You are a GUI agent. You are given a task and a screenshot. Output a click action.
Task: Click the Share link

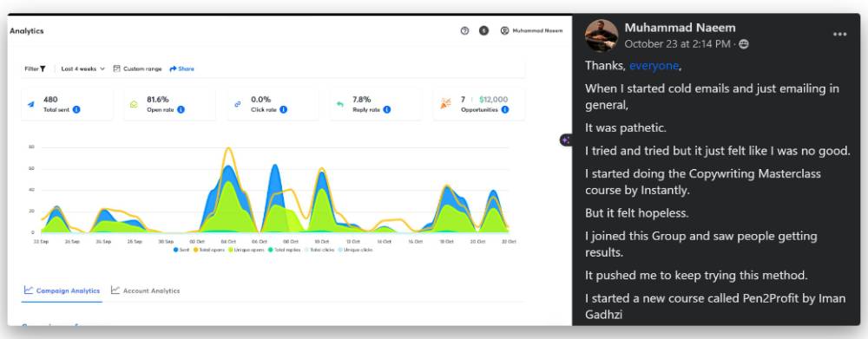(x=181, y=69)
